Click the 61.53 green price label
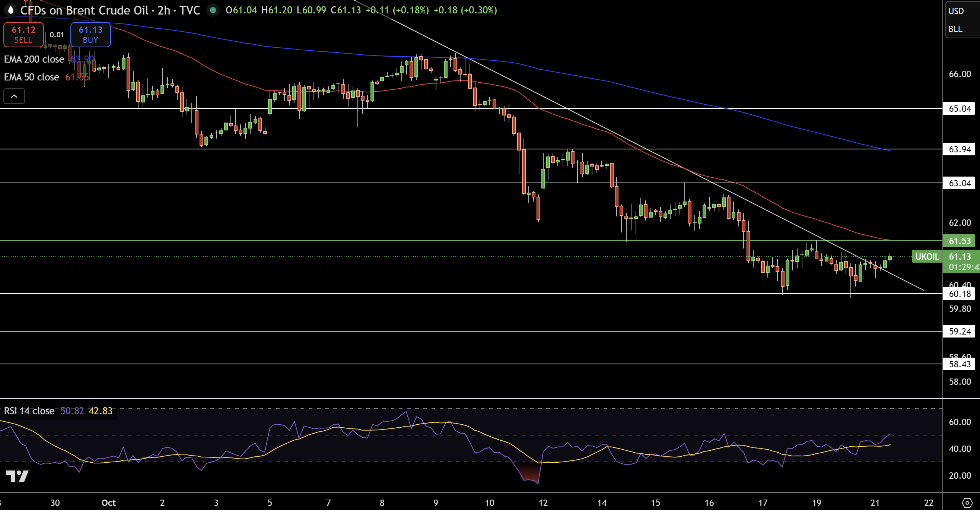The height and width of the screenshot is (510, 980). (x=960, y=241)
